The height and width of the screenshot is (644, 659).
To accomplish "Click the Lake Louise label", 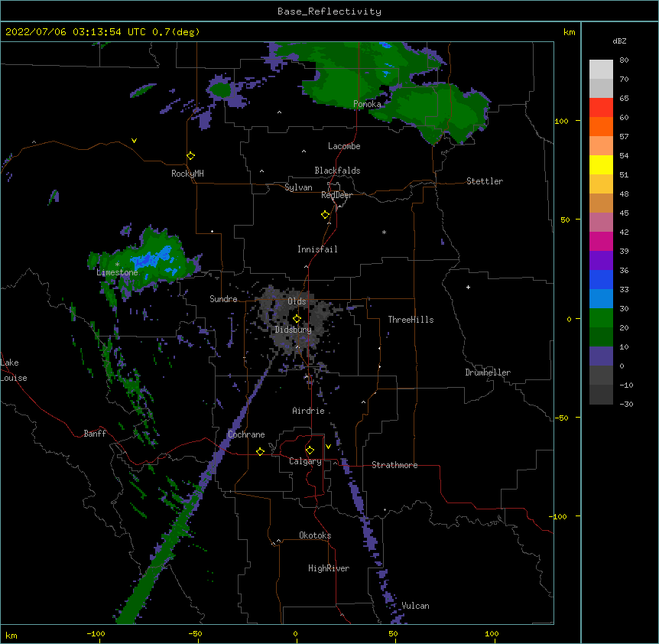I will pos(14,370).
